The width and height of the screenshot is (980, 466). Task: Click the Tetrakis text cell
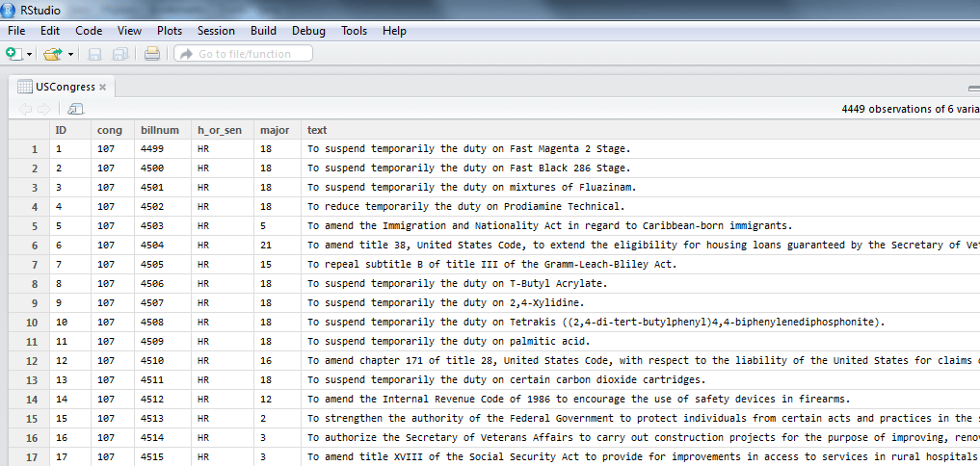coord(640,323)
